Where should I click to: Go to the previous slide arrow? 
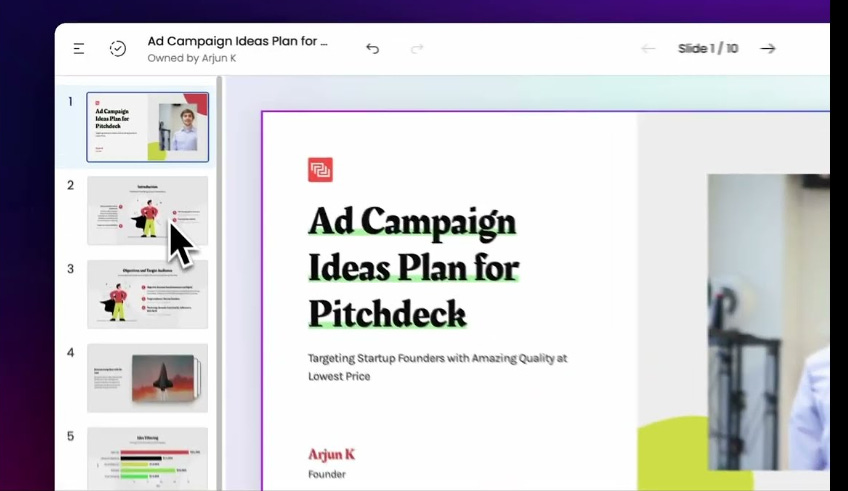(x=648, y=49)
